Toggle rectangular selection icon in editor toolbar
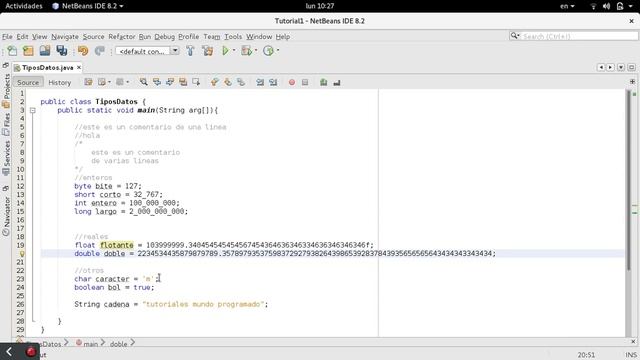The height and width of the screenshot is (360, 640). click(x=196, y=82)
